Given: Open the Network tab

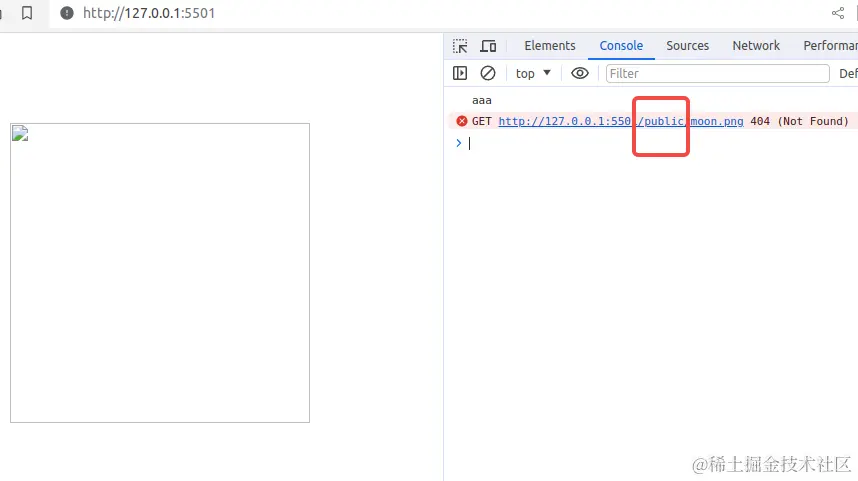Looking at the screenshot, I should (756, 46).
